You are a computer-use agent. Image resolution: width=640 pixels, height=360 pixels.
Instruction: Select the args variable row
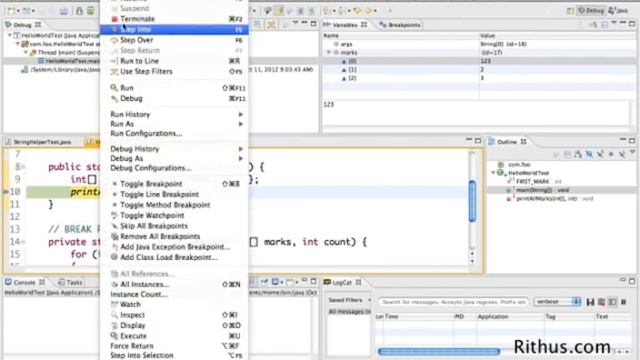tap(479, 44)
